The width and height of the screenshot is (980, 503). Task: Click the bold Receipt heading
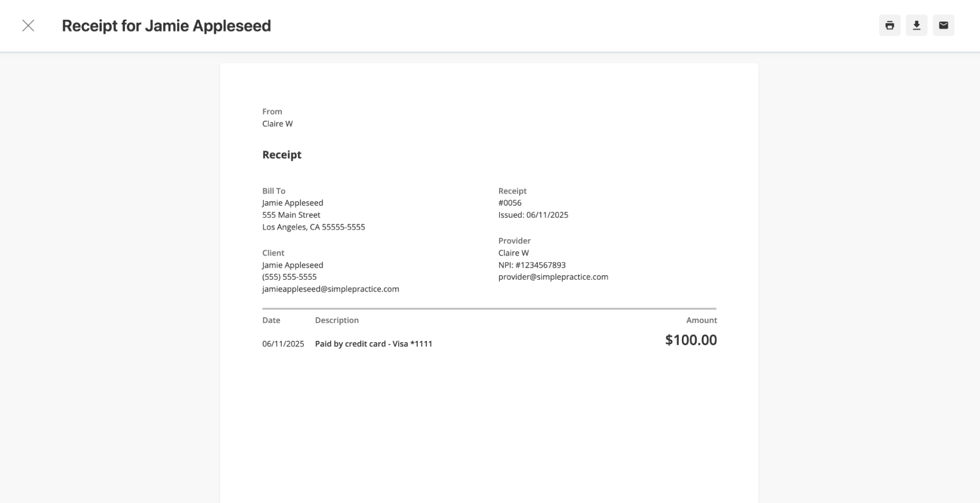pyautogui.click(x=282, y=154)
